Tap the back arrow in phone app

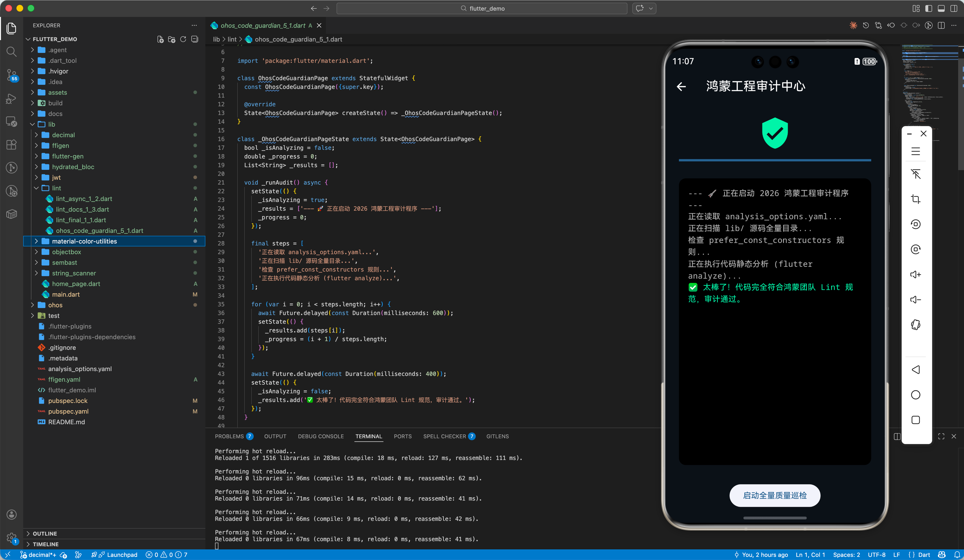click(x=681, y=87)
